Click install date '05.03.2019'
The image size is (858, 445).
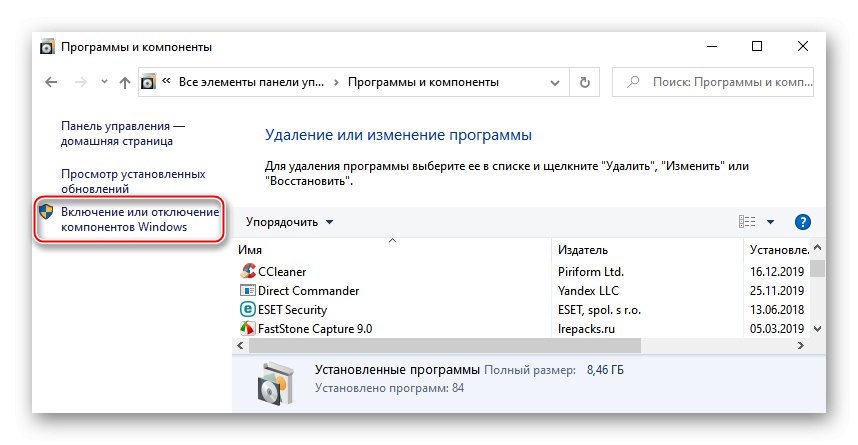776,329
